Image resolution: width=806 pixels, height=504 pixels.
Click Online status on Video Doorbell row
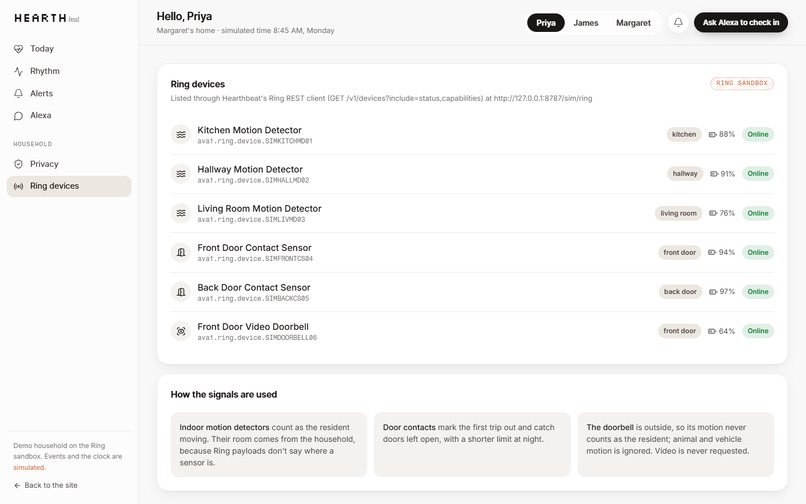(758, 331)
